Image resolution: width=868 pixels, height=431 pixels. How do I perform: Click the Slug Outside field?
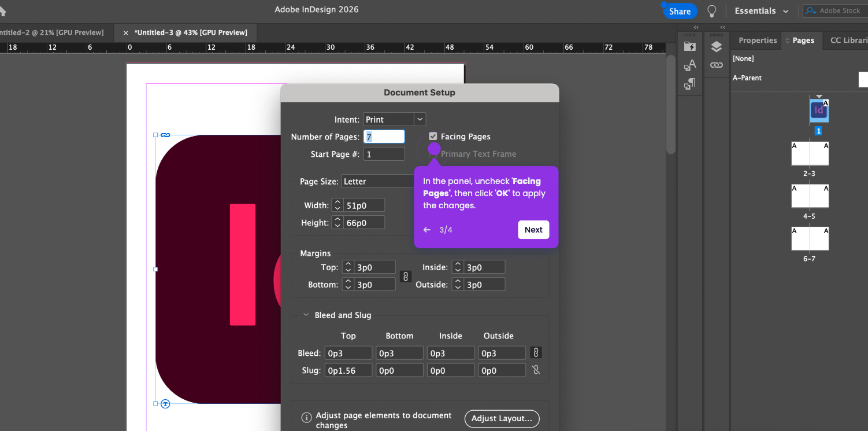pyautogui.click(x=502, y=370)
